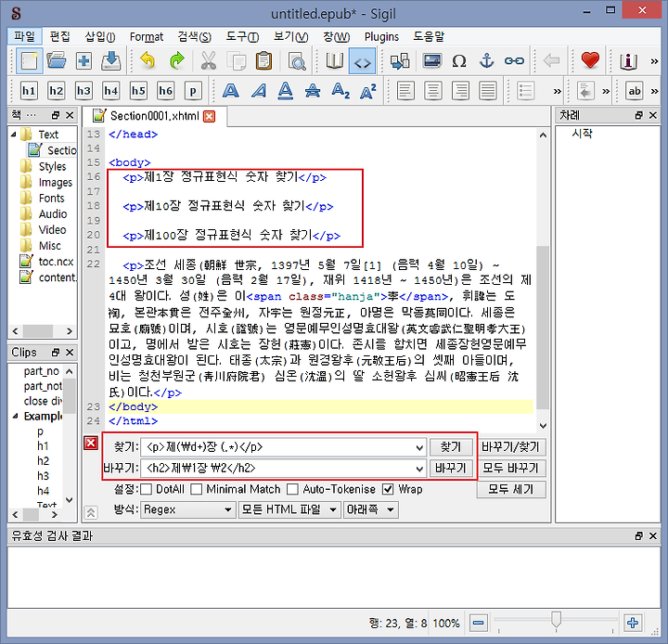Undo the last edit
Viewport: 668px width, 644px height.
pyautogui.click(x=147, y=61)
